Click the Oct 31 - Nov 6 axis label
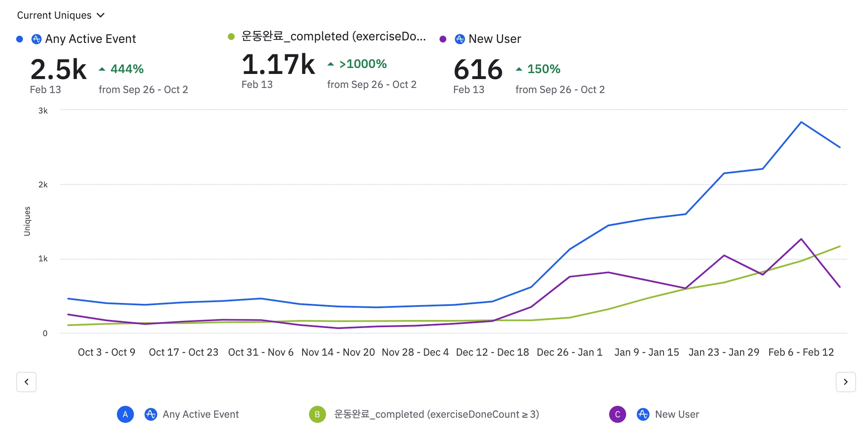 (x=261, y=352)
